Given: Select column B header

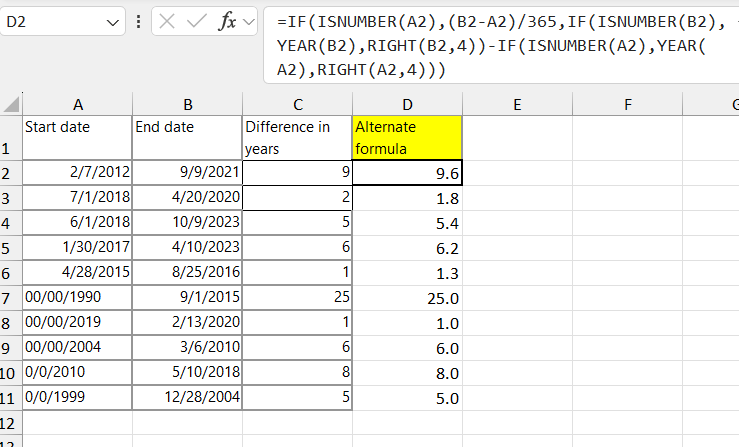Looking at the screenshot, I should tap(188, 104).
